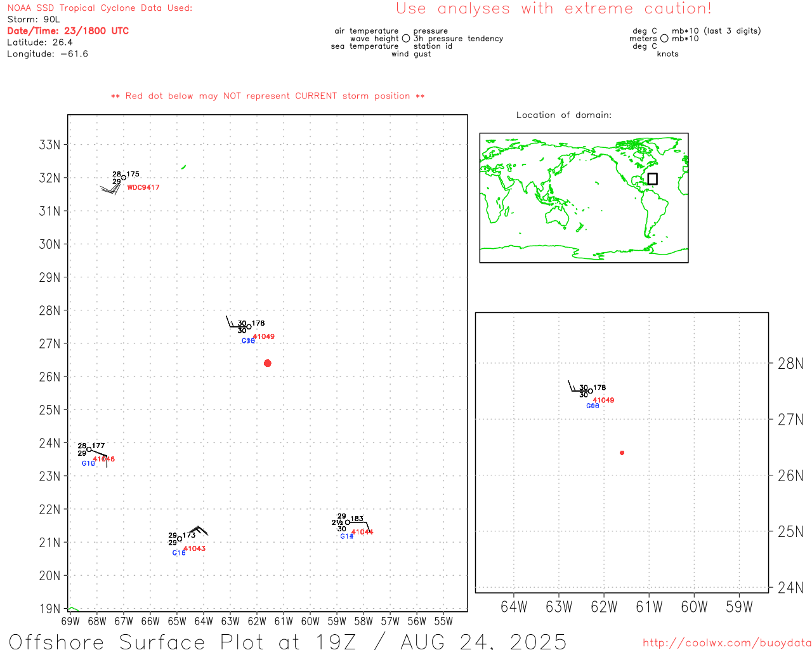Click '(last 3 digits)' in the units legend
The height and width of the screenshot is (650, 812).
click(x=732, y=31)
